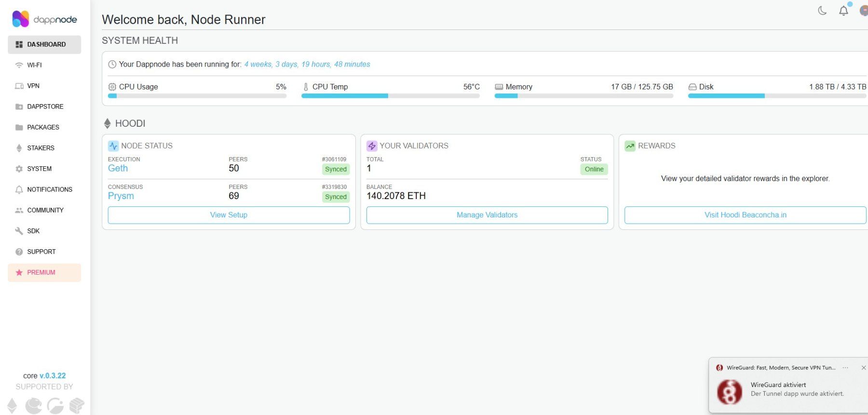Click the third supporter logo at bottom

pos(55,406)
